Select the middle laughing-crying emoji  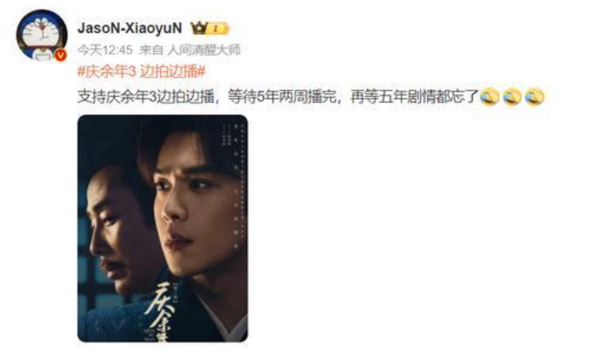pos(513,97)
